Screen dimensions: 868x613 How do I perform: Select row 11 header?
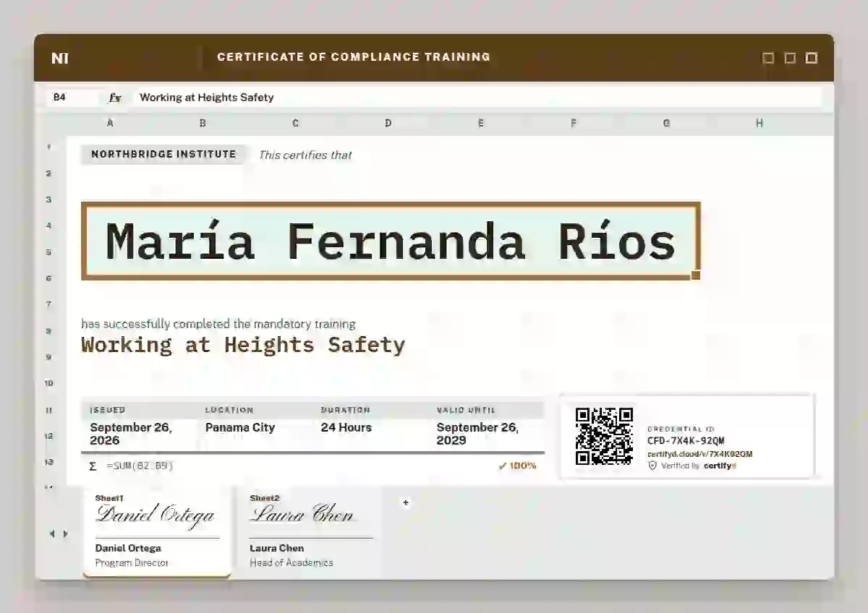pos(49,410)
